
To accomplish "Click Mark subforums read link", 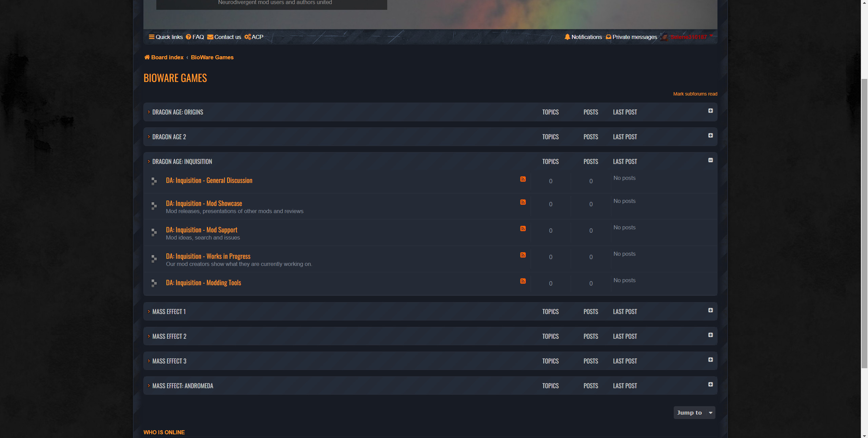I will [695, 94].
